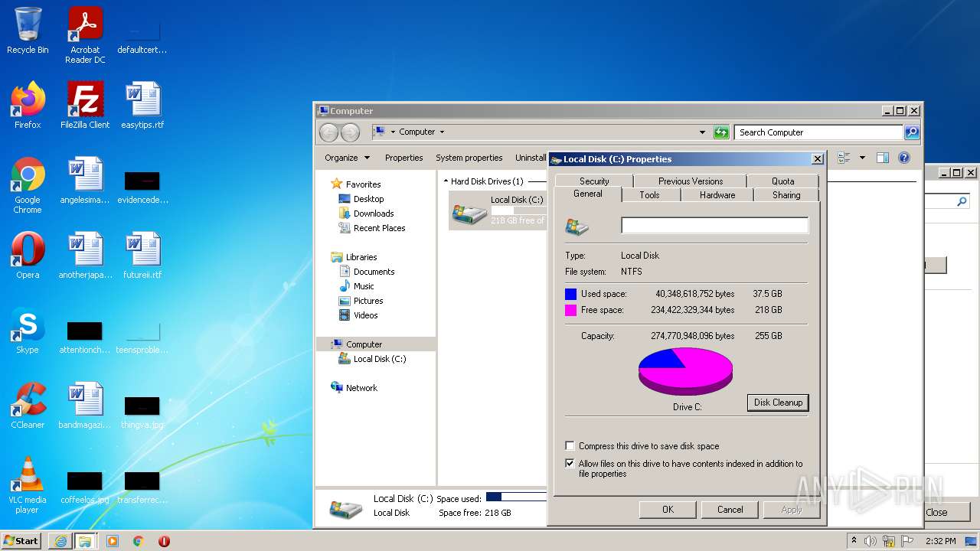This screenshot has height=551, width=980.
Task: Click Windows Explorer taskbar icon
Action: 85,541
